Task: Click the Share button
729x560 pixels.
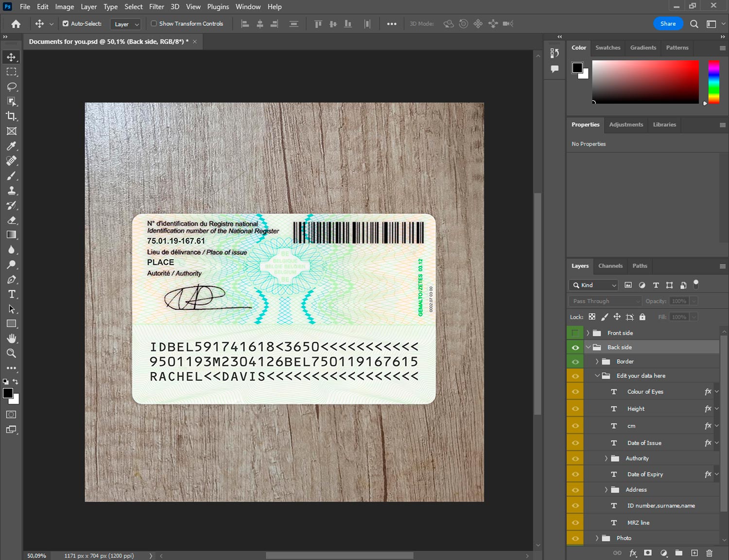Action: [668, 23]
